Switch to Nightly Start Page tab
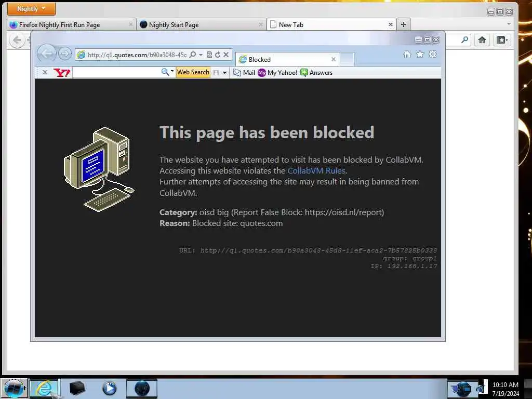The image size is (532, 399). click(201, 25)
